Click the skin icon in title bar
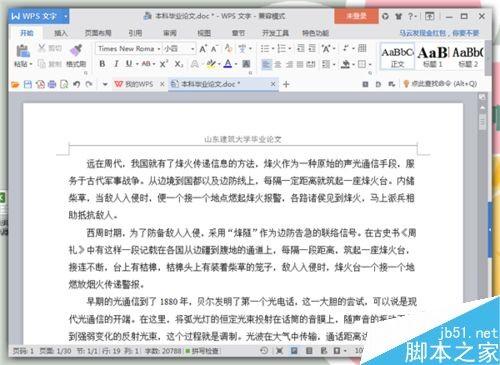 398,16
